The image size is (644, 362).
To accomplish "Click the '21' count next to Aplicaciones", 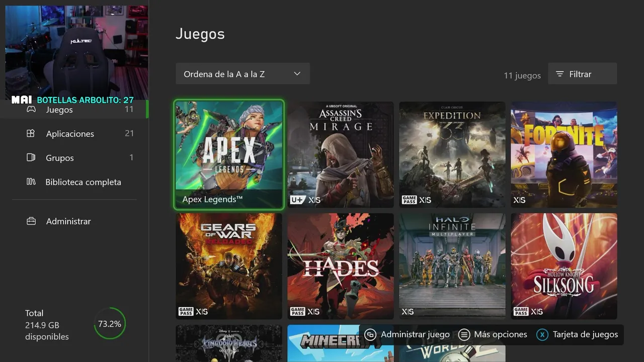I will coord(129,133).
